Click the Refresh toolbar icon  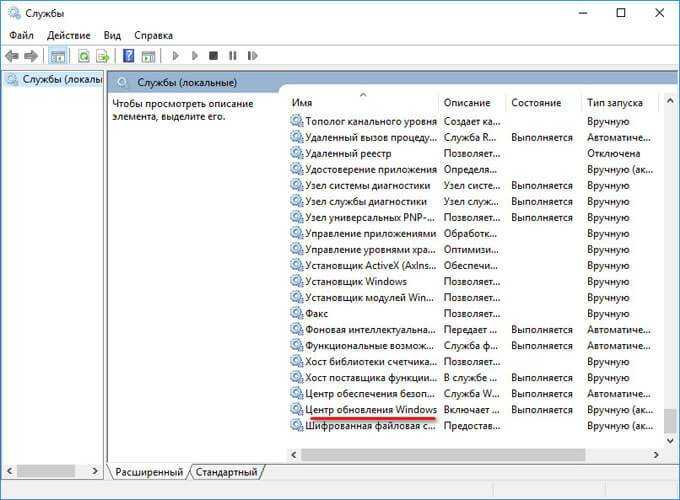[x=84, y=56]
